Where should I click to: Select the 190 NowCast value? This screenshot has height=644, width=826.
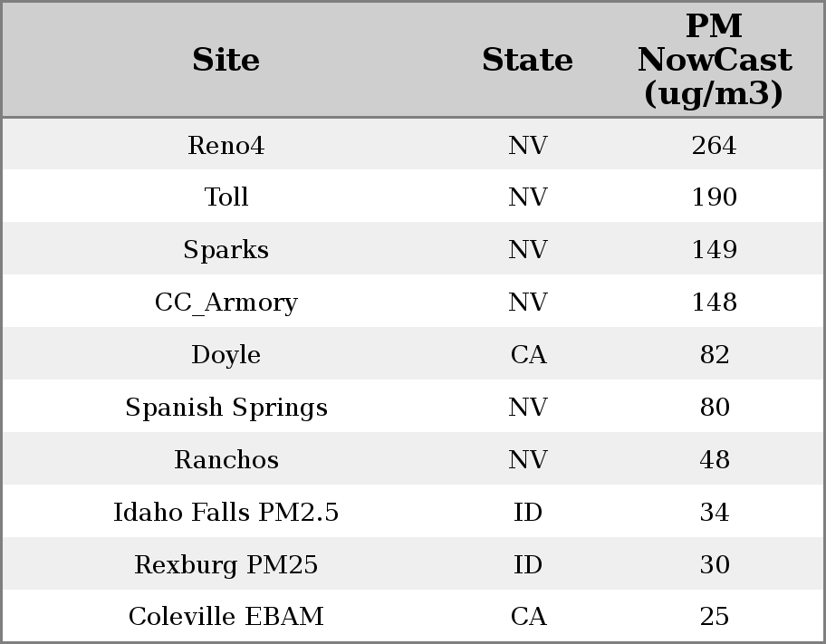[x=714, y=197]
